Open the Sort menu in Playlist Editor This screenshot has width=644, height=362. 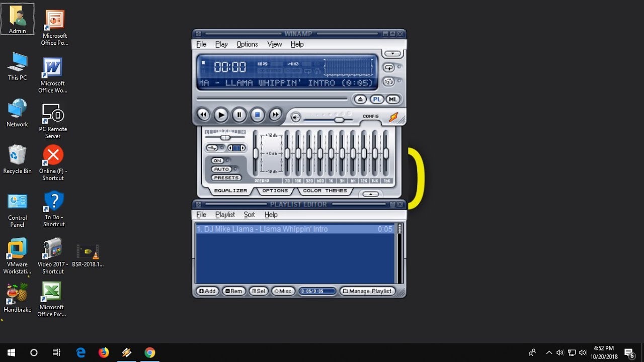coord(250,215)
